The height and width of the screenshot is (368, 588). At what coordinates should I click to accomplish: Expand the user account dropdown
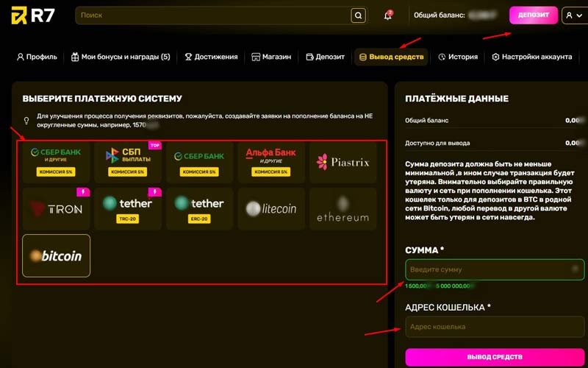(574, 15)
